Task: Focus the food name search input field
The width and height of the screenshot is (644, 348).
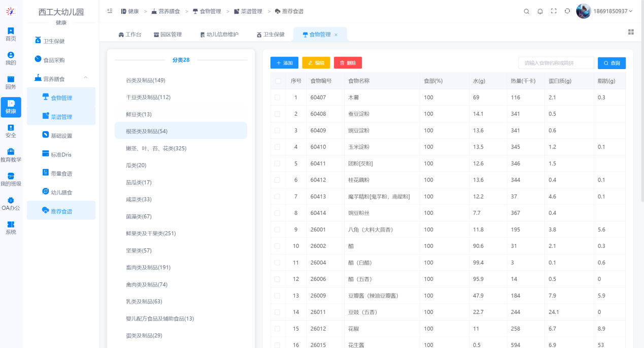Action: [556, 63]
